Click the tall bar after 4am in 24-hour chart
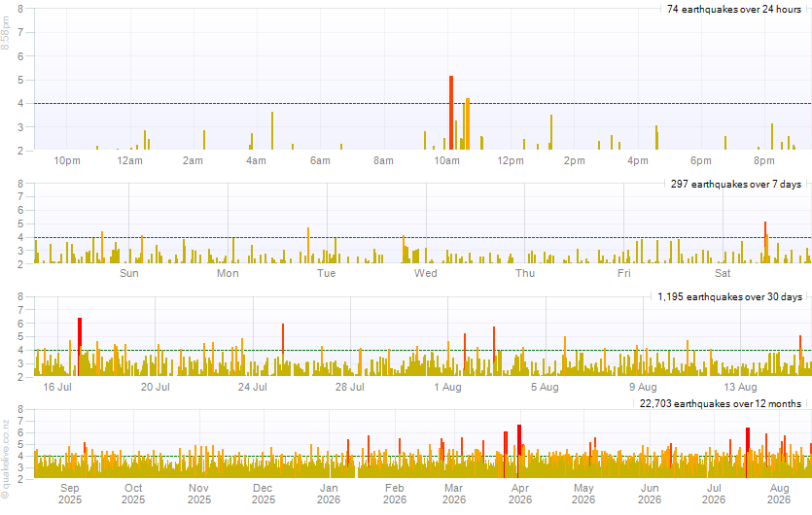812x515 pixels. pyautogui.click(x=272, y=131)
